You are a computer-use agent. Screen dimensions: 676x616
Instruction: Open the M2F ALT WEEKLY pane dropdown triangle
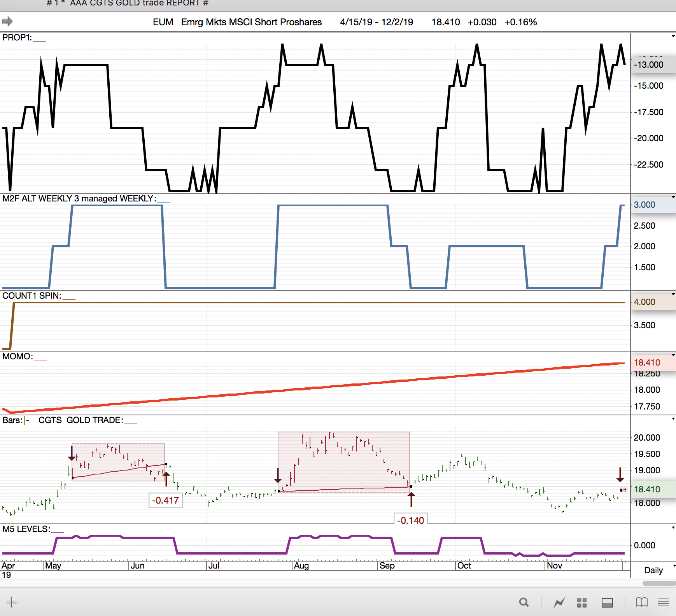pyautogui.click(x=673, y=197)
